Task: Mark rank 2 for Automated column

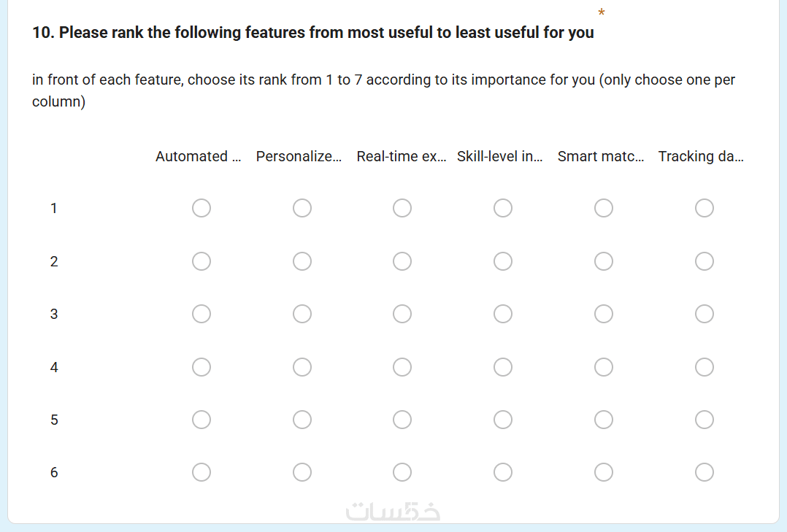Action: (x=201, y=261)
